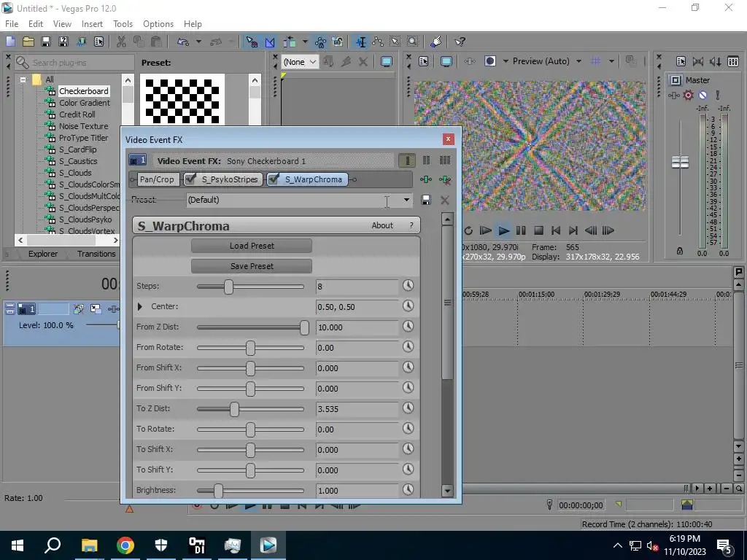
Task: Toggle the Master mute icon
Action: 703,96
